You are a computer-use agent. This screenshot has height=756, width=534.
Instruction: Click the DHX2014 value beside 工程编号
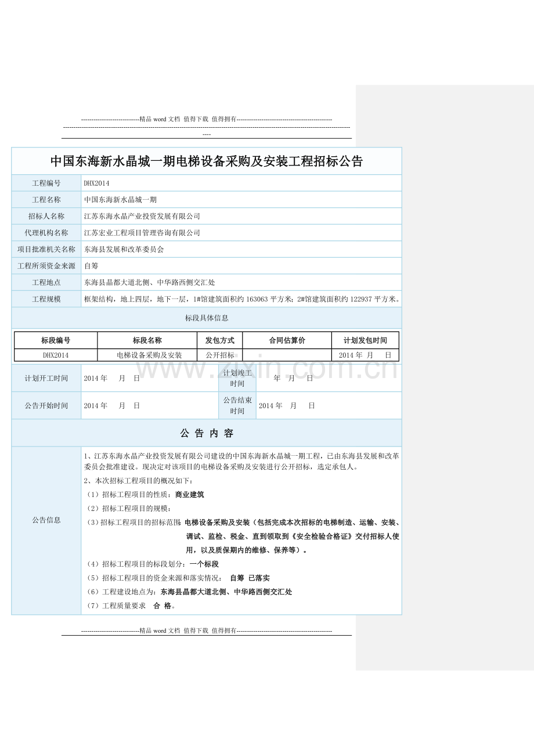pos(96,183)
